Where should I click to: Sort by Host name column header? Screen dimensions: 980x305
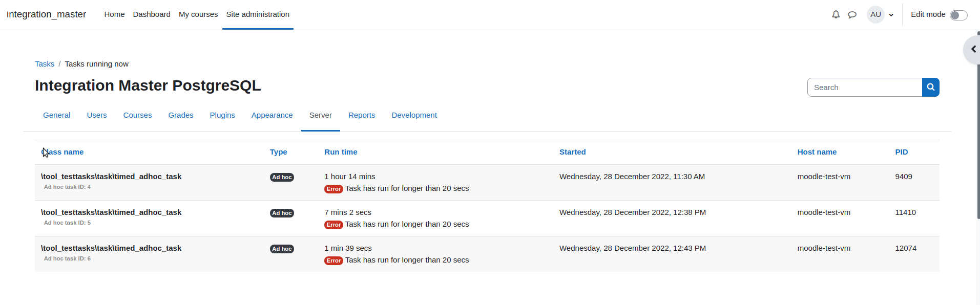point(817,152)
